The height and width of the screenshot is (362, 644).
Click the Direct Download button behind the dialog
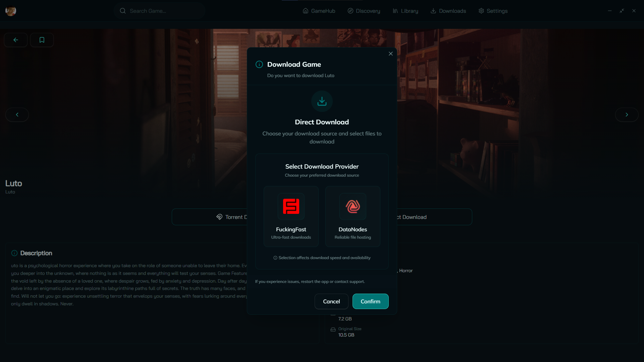[434, 217]
